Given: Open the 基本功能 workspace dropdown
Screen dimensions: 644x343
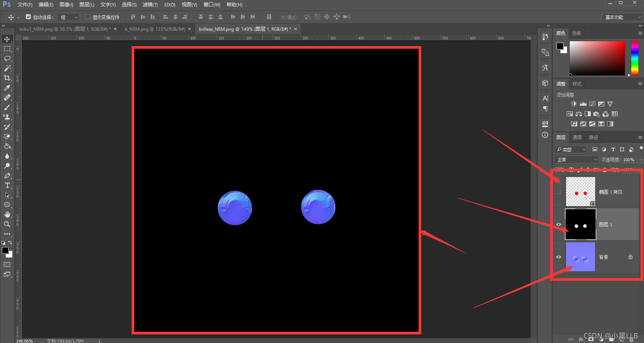Looking at the screenshot, I should click(622, 17).
